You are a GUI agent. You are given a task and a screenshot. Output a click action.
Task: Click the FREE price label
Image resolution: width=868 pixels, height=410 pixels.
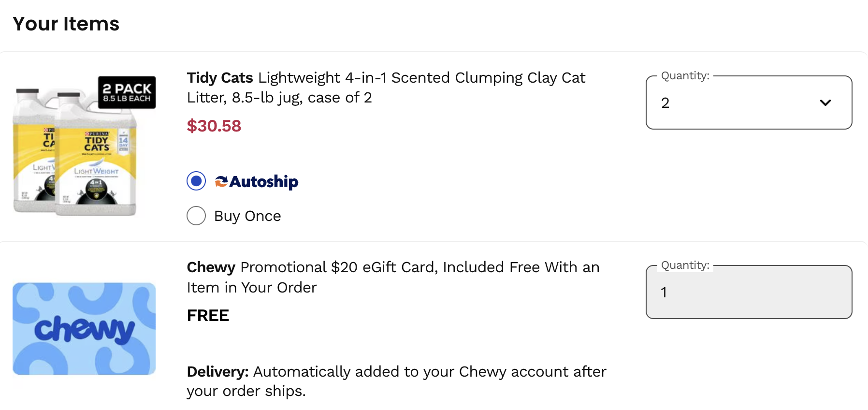pyautogui.click(x=208, y=315)
